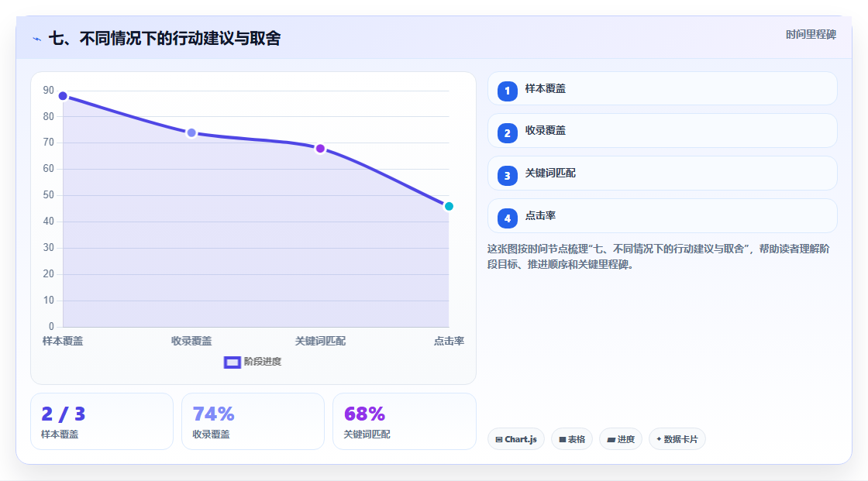Click the y-axis value 50
Viewport: 868px width, 481px height.
pos(49,195)
